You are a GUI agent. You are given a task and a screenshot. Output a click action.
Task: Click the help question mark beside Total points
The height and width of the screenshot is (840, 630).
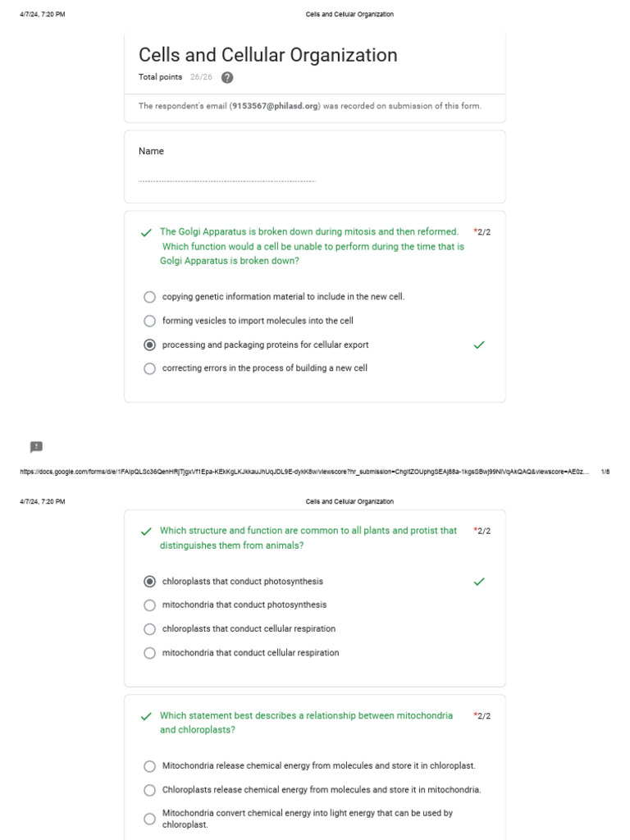tap(227, 78)
